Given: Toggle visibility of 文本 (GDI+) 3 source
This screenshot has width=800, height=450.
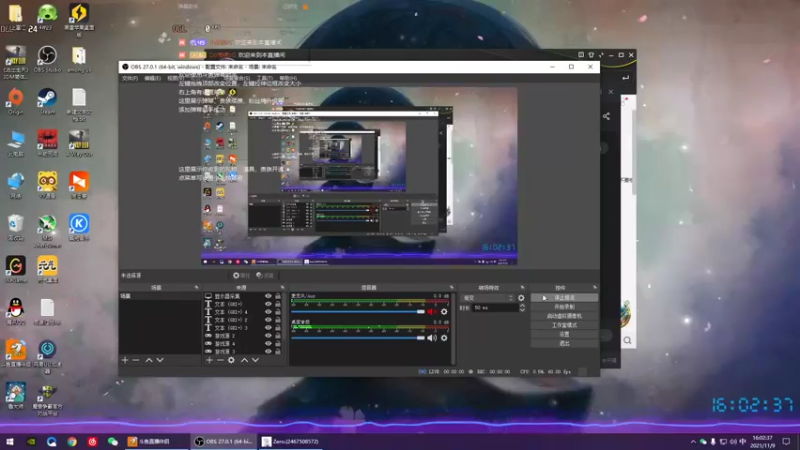Looking at the screenshot, I should click(x=268, y=328).
